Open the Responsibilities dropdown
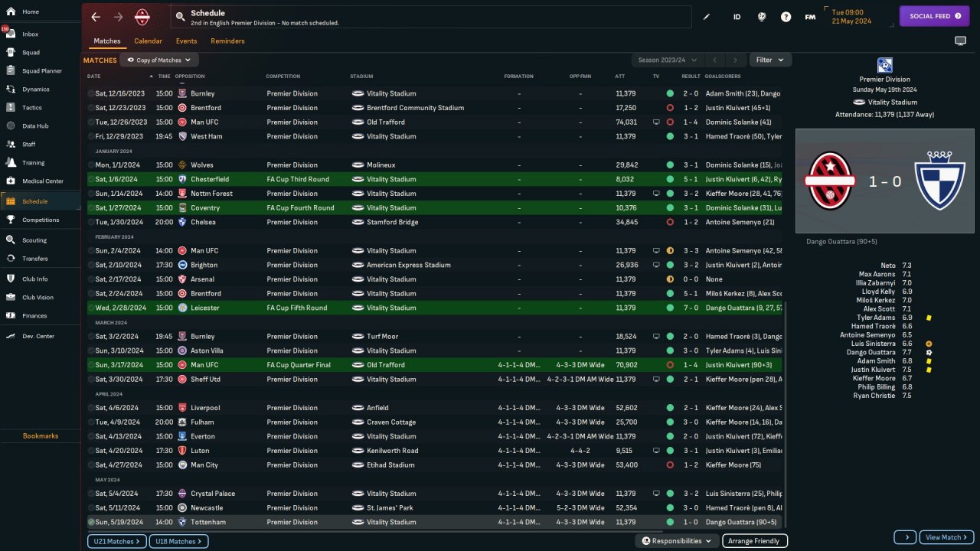 [x=677, y=541]
